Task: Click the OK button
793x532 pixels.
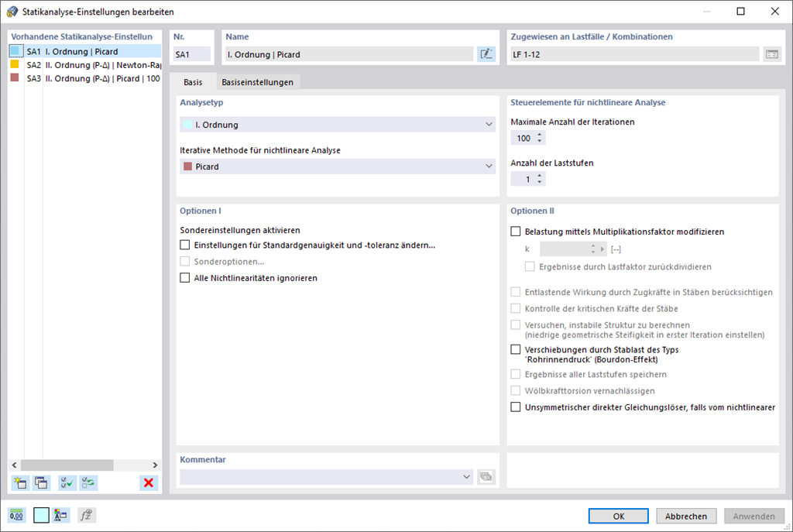Action: click(618, 517)
